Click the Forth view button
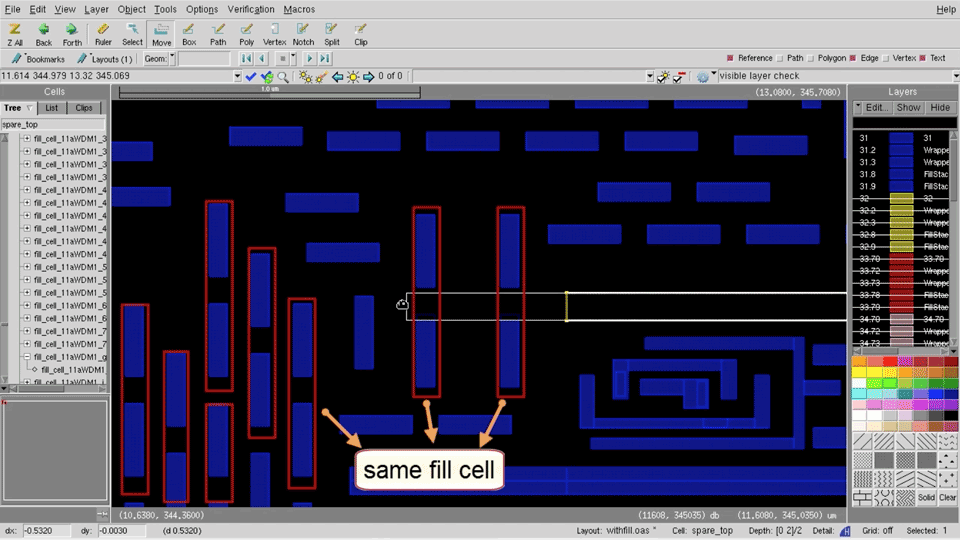The height and width of the screenshot is (540, 960). pos(72,35)
